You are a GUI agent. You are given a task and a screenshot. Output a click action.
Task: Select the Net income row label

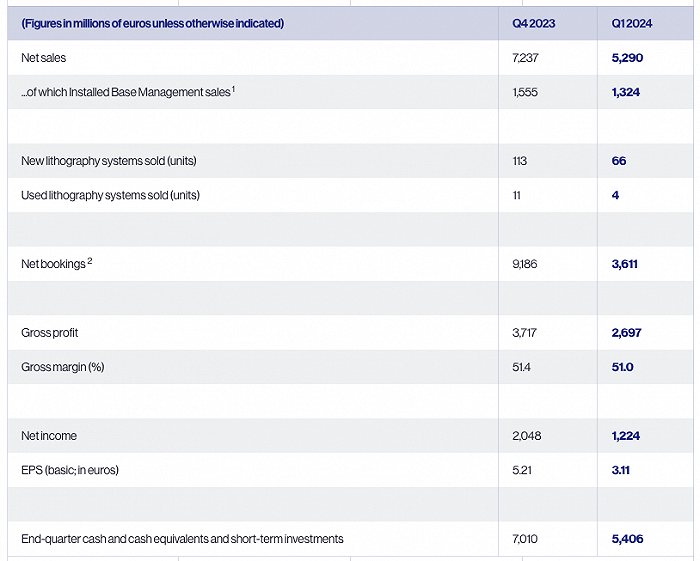[49, 436]
